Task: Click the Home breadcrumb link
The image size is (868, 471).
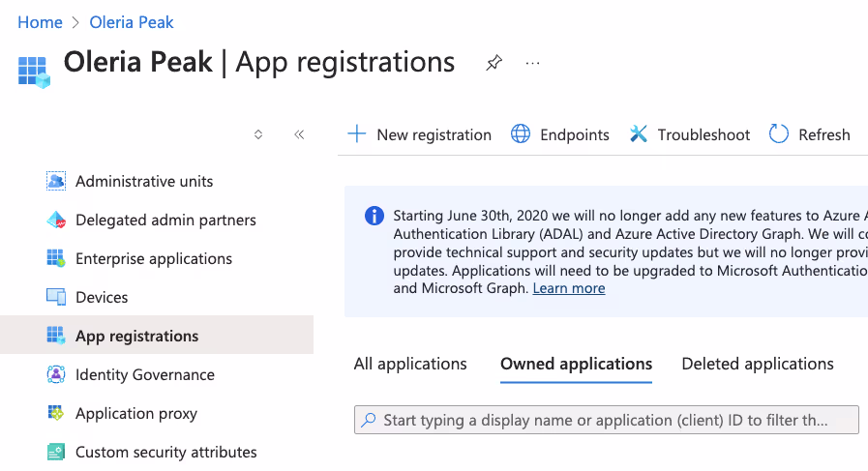Action: tap(40, 22)
